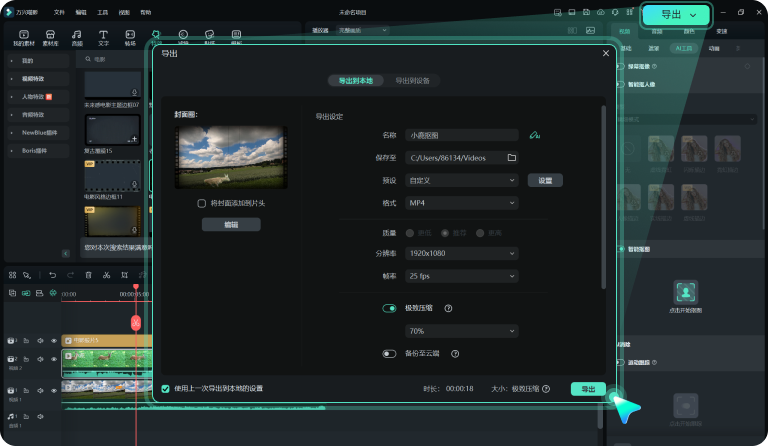Open the 帧率 25 fps dropdown

[462, 275]
